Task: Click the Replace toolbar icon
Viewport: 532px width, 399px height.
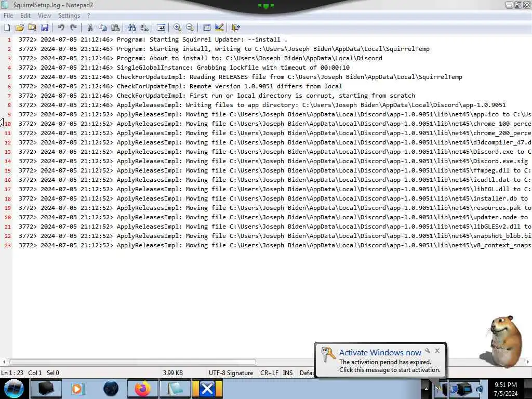Action: (144, 28)
